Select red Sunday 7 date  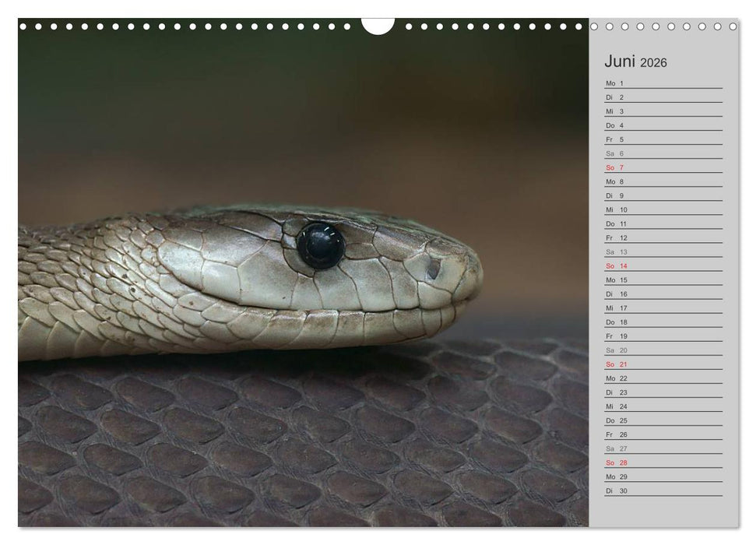[621, 167]
